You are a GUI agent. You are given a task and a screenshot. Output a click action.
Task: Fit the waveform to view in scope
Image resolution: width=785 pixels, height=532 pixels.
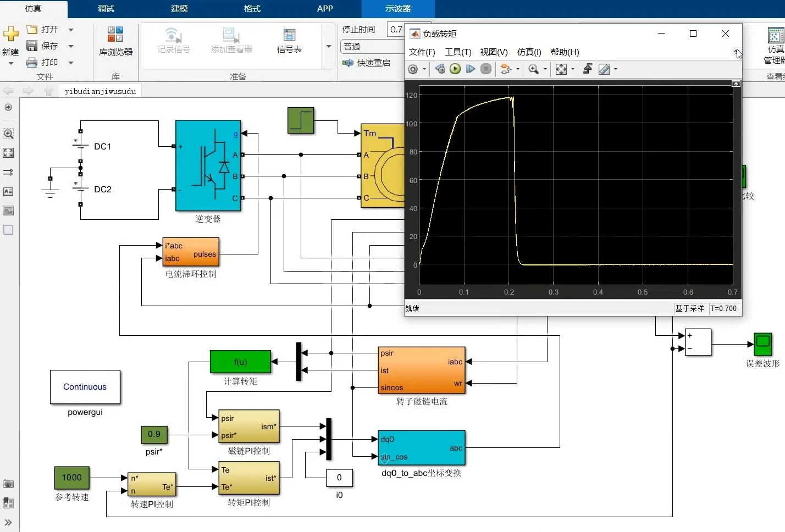tap(562, 69)
